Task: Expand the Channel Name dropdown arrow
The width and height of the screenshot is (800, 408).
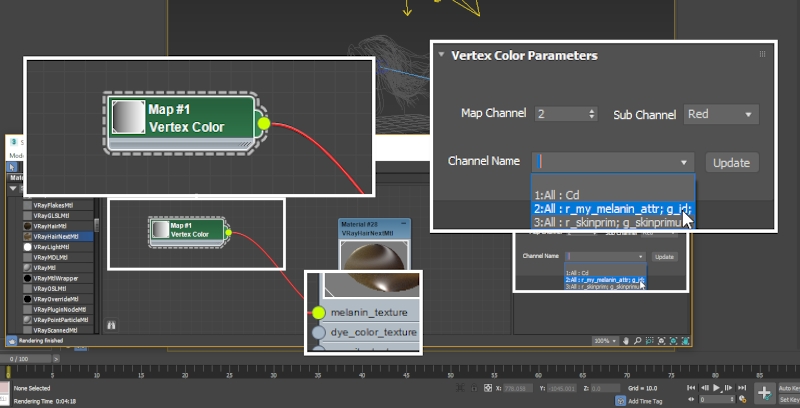Action: point(684,162)
